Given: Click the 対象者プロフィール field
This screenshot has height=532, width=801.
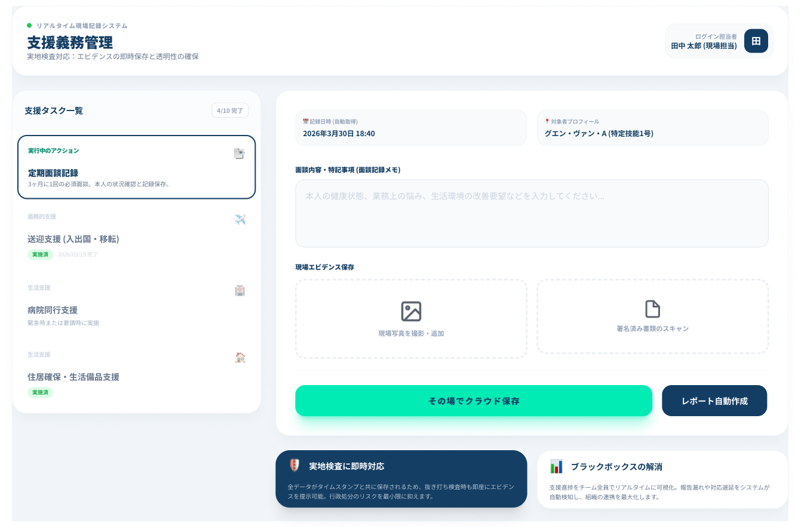Looking at the screenshot, I should pos(652,128).
